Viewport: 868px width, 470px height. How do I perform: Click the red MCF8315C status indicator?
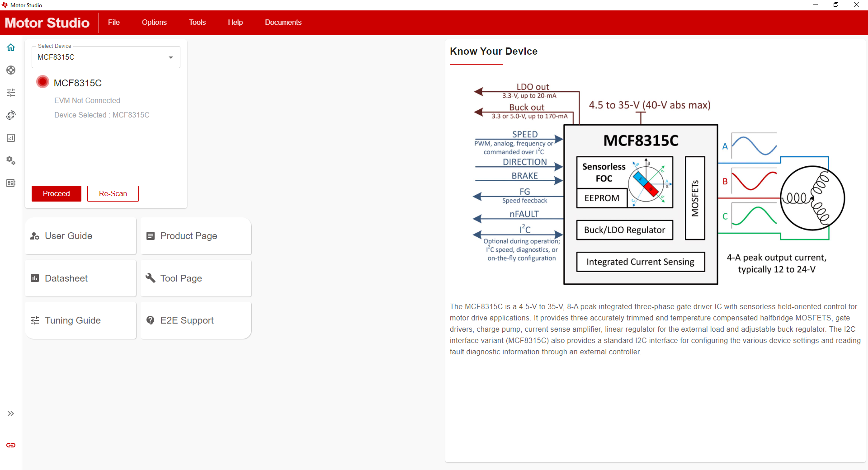click(x=43, y=82)
